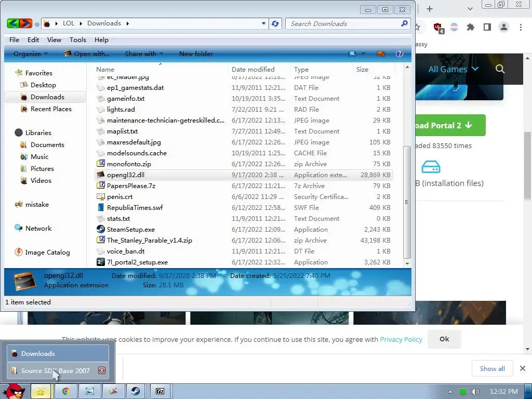
Task: Open the All Games dropdown in browser
Action: click(453, 69)
